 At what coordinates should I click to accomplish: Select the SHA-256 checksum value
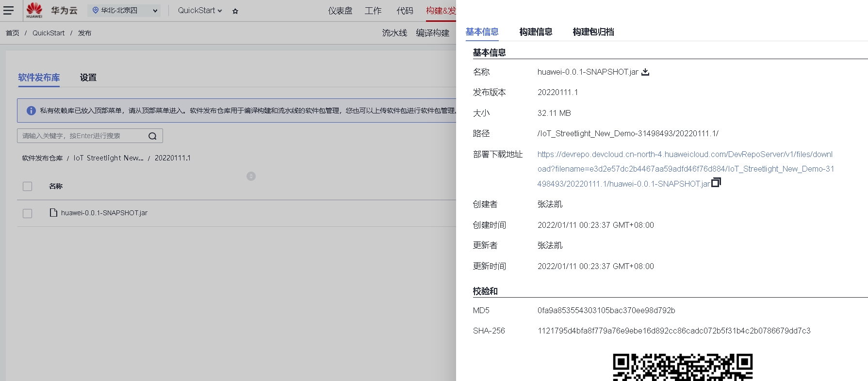click(x=674, y=331)
